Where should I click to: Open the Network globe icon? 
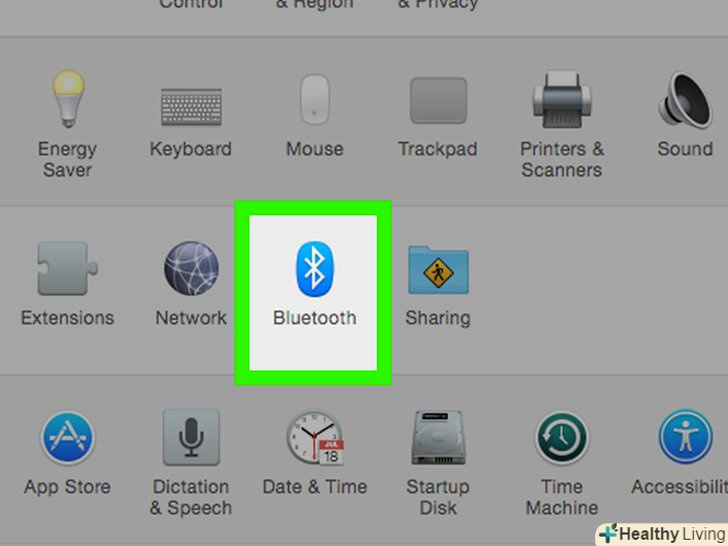(191, 268)
